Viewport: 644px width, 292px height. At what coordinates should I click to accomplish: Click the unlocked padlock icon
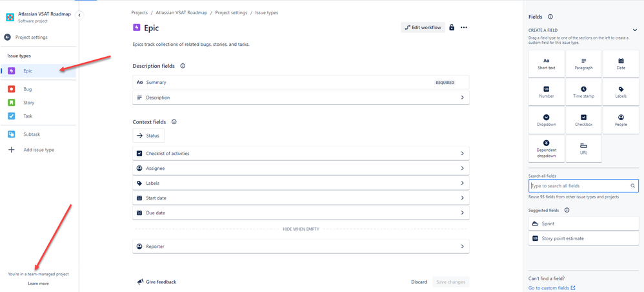click(x=452, y=28)
